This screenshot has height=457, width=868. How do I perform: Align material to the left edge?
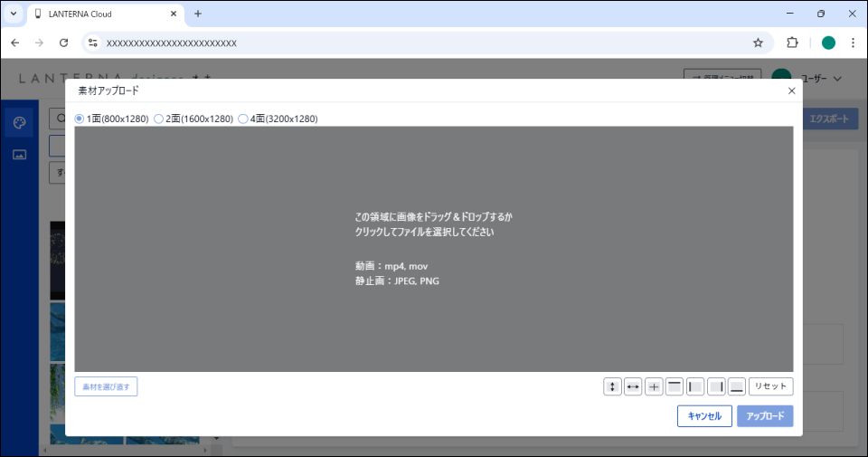pyautogui.click(x=695, y=386)
